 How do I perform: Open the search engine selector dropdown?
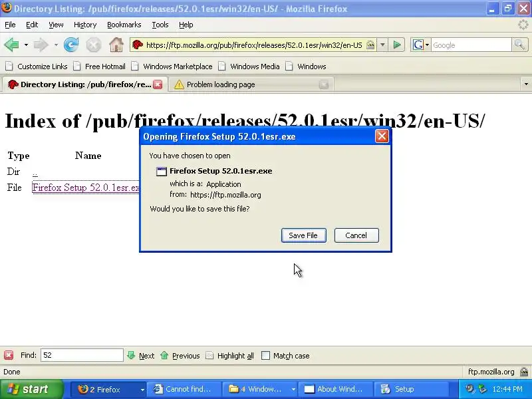[x=427, y=45]
